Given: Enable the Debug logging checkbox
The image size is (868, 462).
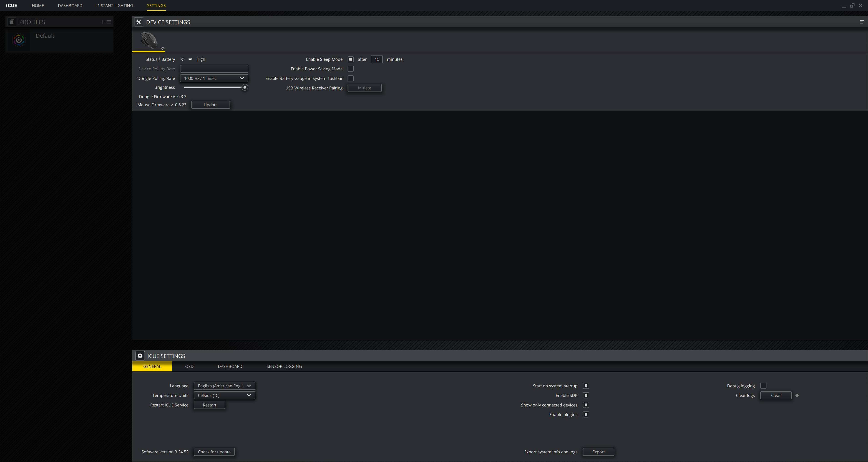Looking at the screenshot, I should 763,386.
